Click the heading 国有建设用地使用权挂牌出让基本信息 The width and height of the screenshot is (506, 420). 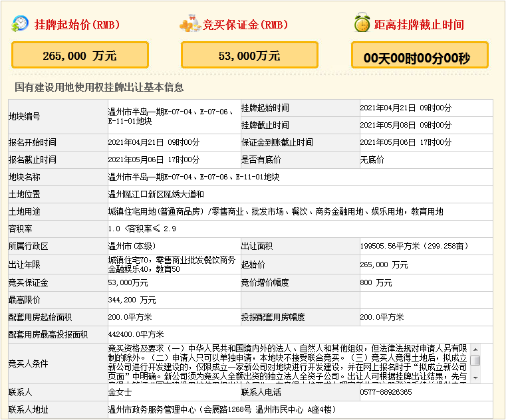point(99,87)
